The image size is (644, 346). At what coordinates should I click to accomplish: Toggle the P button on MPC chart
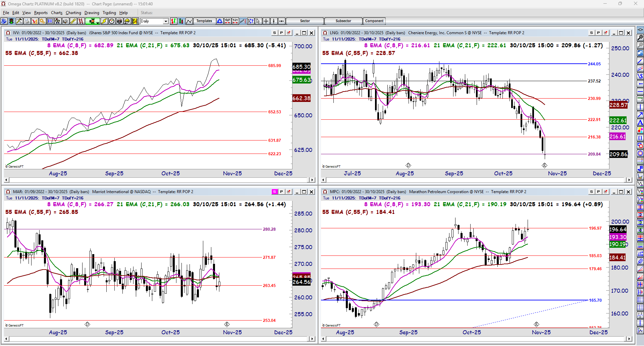[598, 192]
